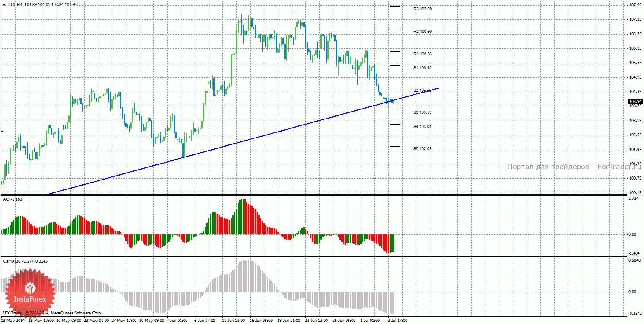Click the #CL,H4 symbol title text

click(15, 4)
